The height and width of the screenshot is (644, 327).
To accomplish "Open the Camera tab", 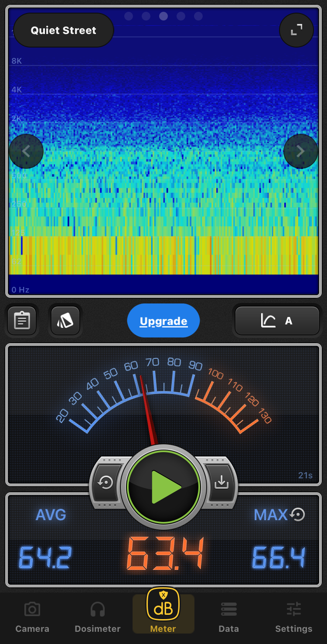I will (x=32, y=617).
